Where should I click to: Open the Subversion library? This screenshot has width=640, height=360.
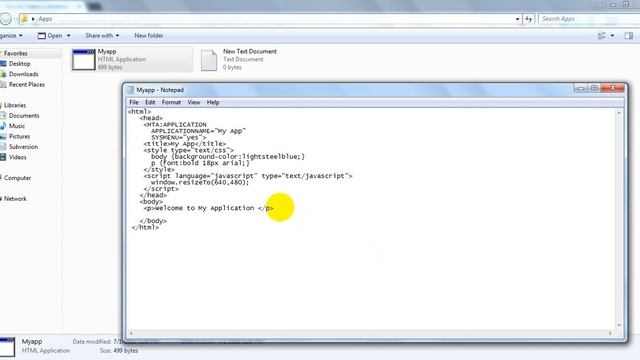[23, 147]
